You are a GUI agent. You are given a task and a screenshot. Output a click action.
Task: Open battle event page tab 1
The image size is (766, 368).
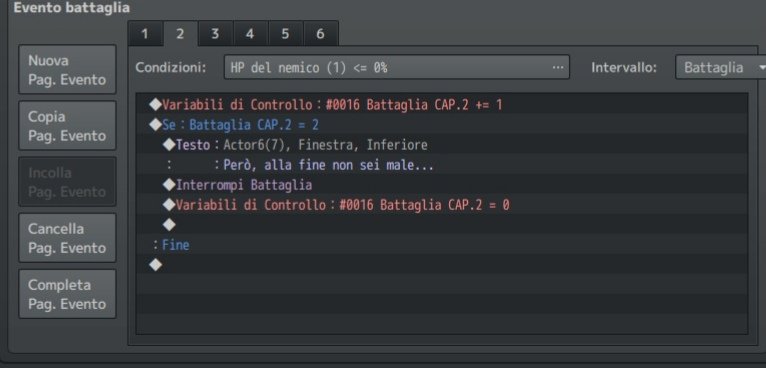click(x=145, y=34)
